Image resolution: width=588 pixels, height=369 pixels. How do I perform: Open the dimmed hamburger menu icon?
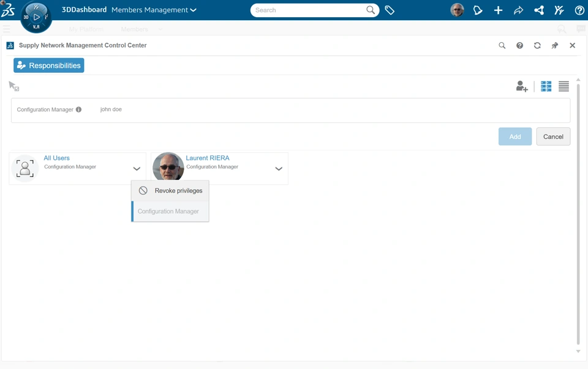[x=6, y=29]
